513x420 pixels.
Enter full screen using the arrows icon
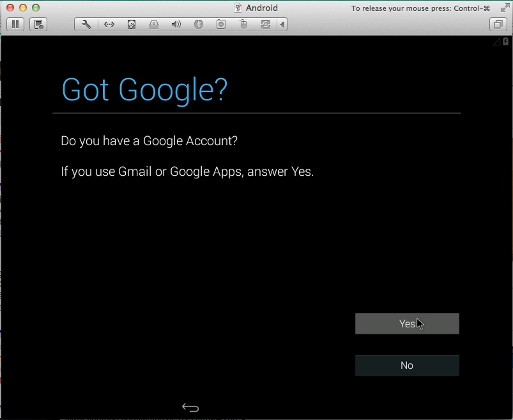pyautogui.click(x=505, y=8)
